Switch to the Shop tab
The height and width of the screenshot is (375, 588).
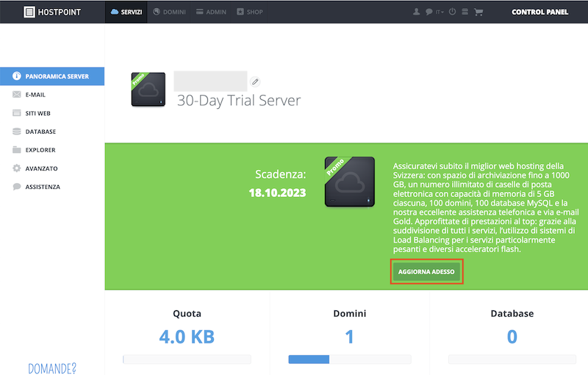pyautogui.click(x=250, y=12)
